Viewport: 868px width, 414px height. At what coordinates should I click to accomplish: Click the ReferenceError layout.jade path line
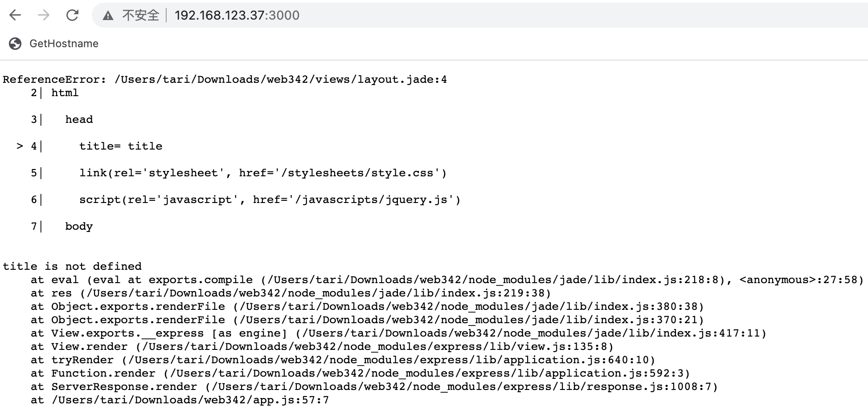(225, 79)
